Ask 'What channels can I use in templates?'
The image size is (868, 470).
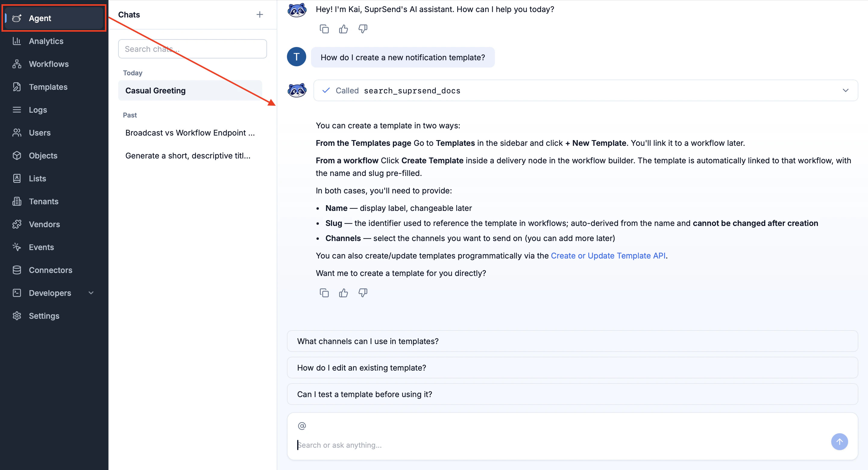click(x=572, y=341)
